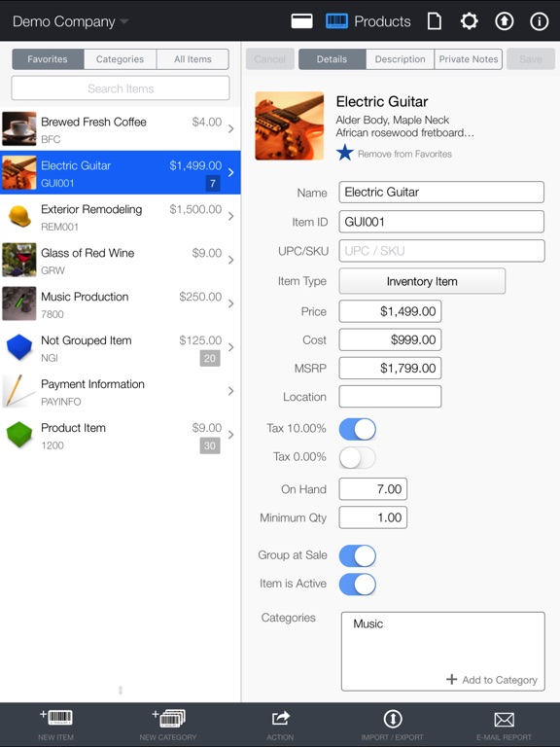
Task: Switch to the All Items tab
Action: point(192,59)
